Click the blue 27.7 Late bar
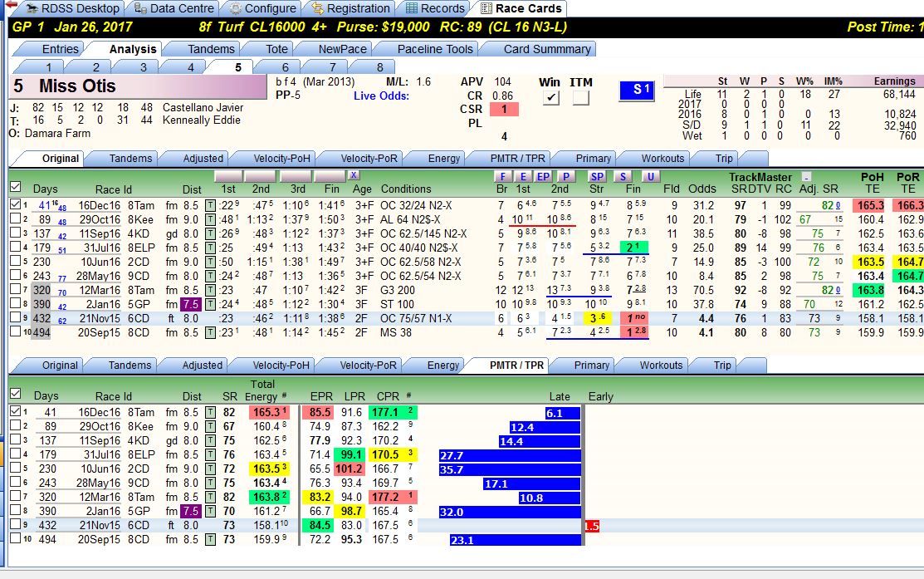The image size is (924, 579). point(510,456)
